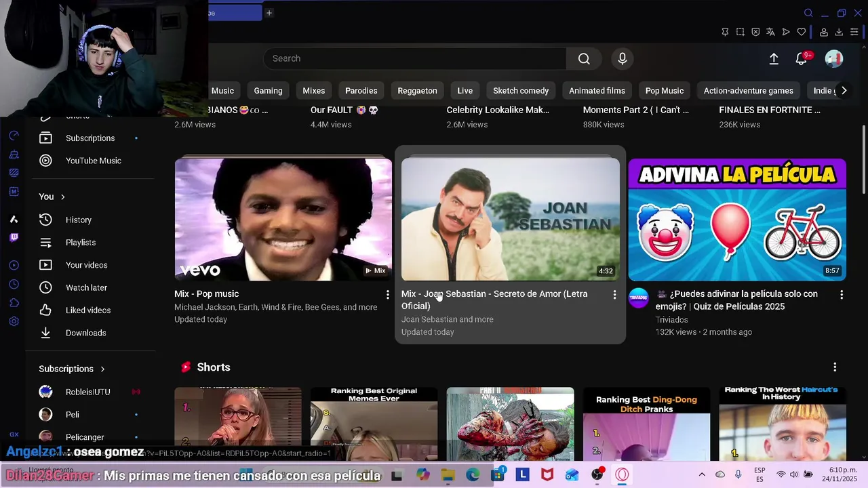This screenshot has width=868, height=488.
Task: Open Microsoft Edge from taskbar
Action: click(473, 474)
